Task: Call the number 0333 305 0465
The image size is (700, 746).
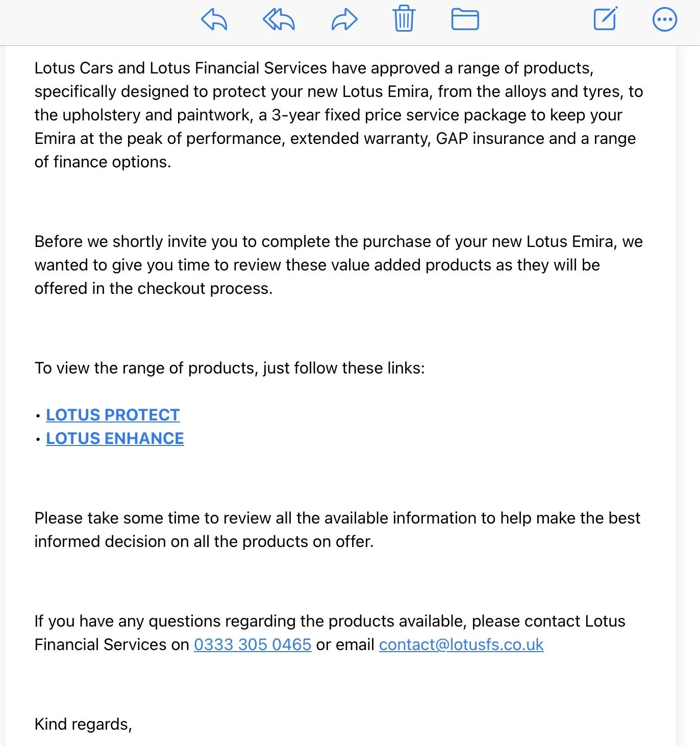Action: click(x=253, y=644)
